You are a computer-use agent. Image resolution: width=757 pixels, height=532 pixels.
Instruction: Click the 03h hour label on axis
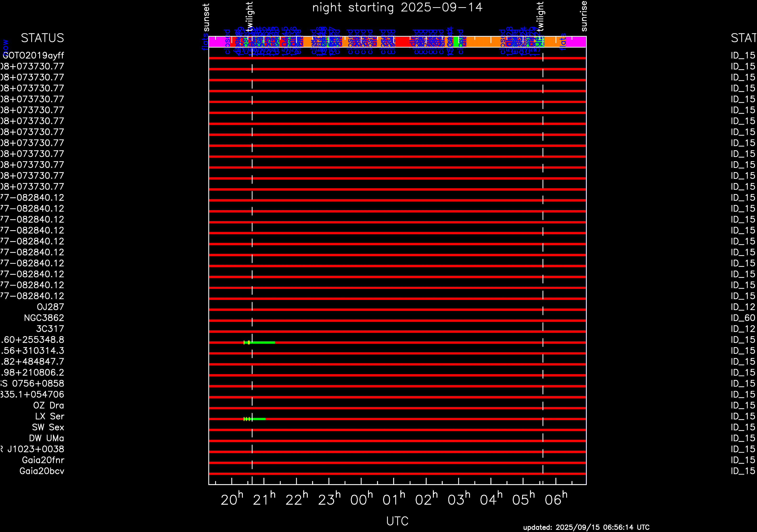point(459,499)
